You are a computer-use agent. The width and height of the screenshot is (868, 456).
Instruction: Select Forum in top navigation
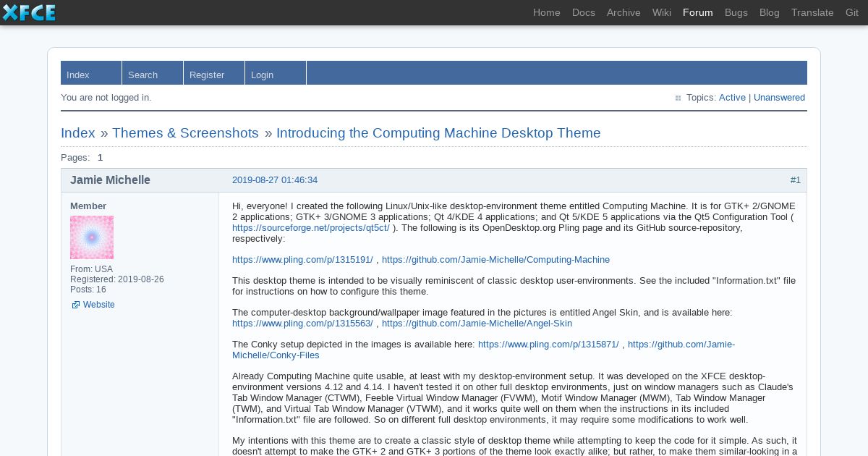pyautogui.click(x=698, y=12)
